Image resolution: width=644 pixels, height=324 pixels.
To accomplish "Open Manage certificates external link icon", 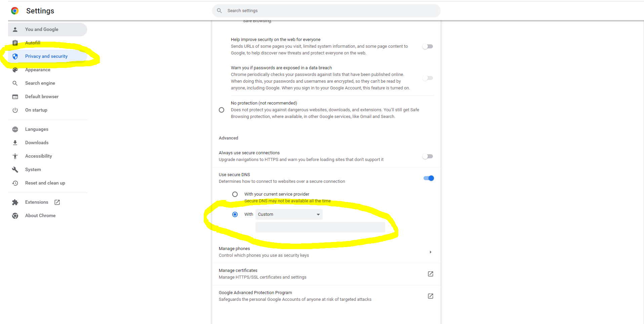I will [x=431, y=274].
